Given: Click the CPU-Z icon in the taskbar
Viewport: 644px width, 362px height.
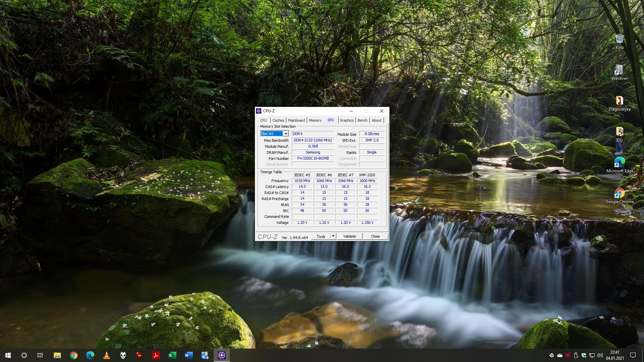Looking at the screenshot, I should [222, 355].
